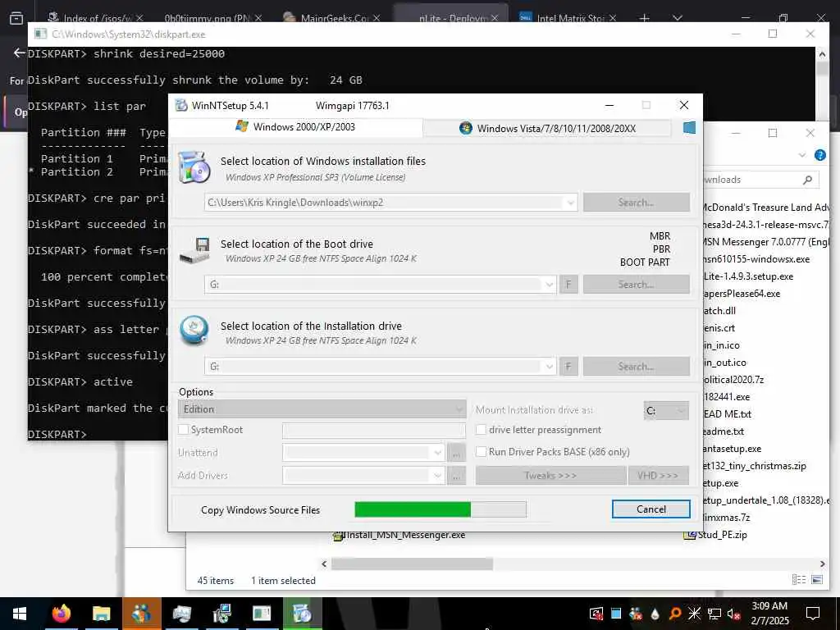Click the installation CD icon in WinNTSetup

tap(194, 167)
